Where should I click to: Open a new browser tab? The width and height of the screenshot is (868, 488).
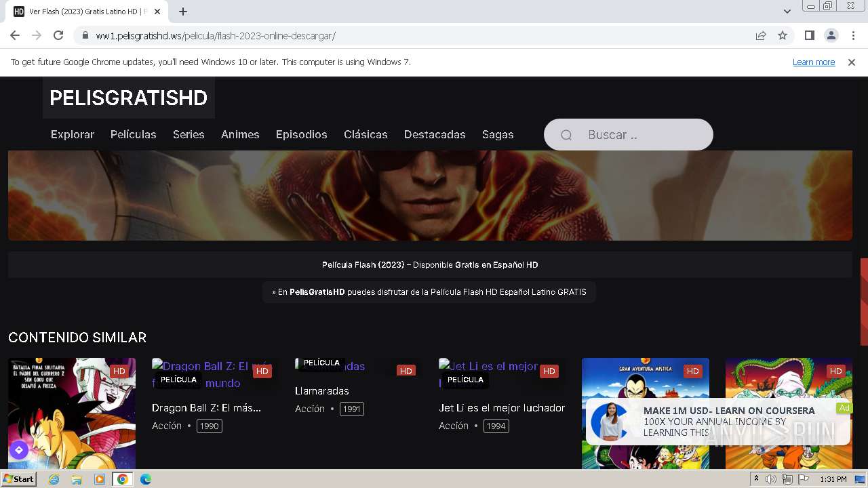183,12
